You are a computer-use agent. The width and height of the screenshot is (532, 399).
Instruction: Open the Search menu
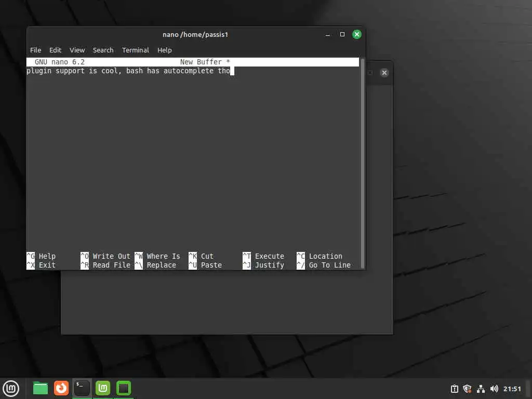(103, 50)
